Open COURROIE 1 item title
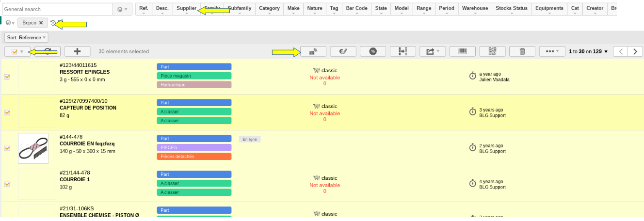 (75, 180)
